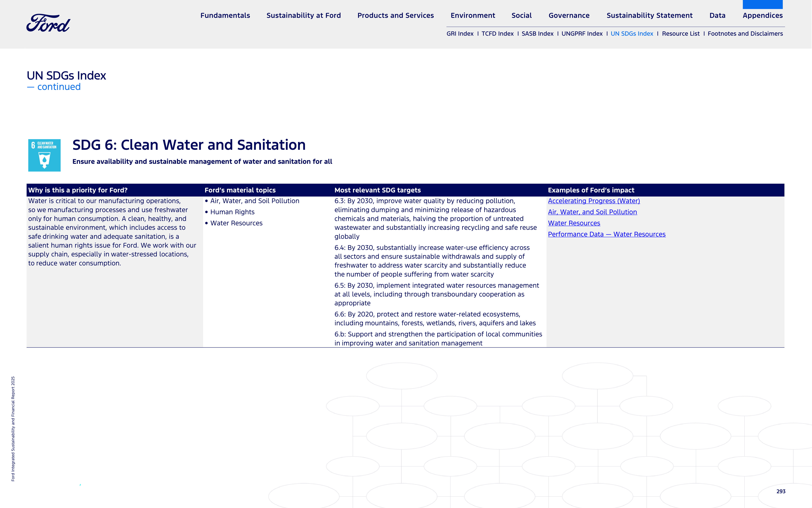Screen dimensions: 812x508
Task: Click the 'UN SDGs Index' page heading
Action: coord(67,76)
